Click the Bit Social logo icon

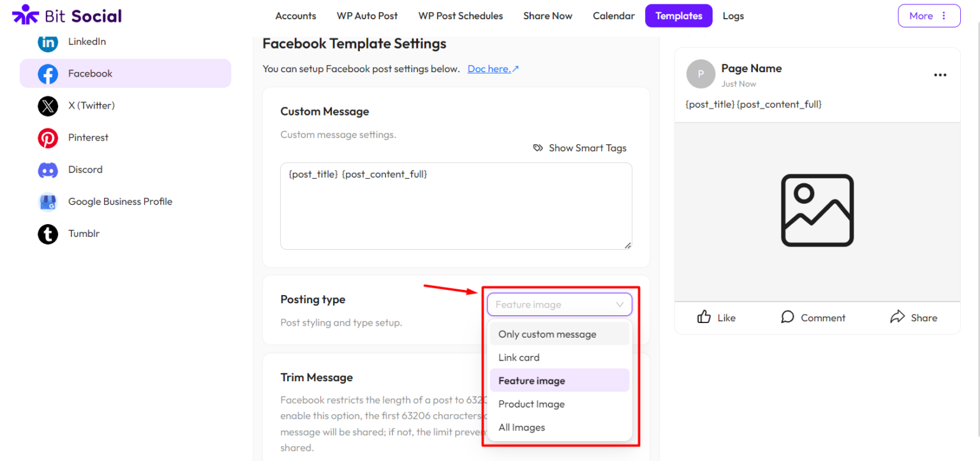coord(26,14)
